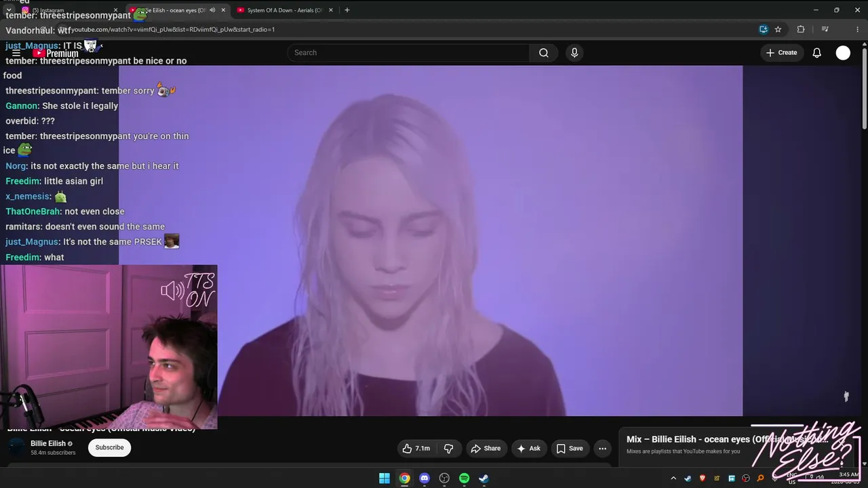This screenshot has height=488, width=868.
Task: Switch to System Of A Down tab
Action: coord(284,10)
